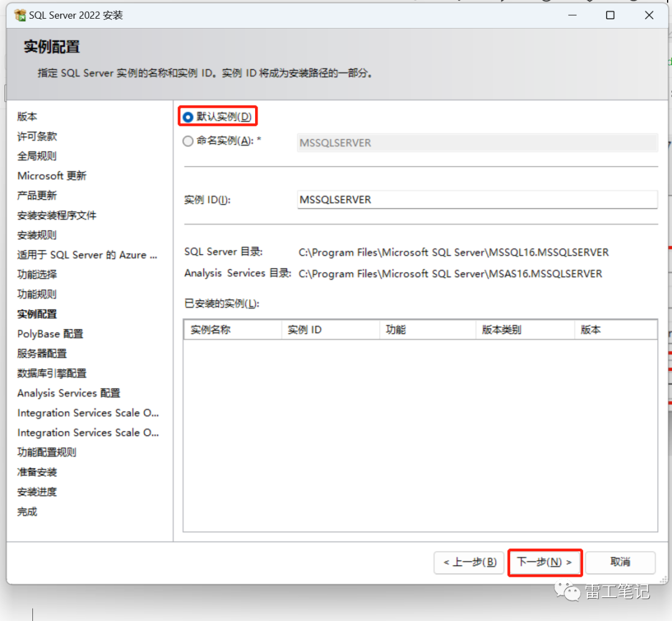Click the SQL Server setup title icon

click(20, 15)
